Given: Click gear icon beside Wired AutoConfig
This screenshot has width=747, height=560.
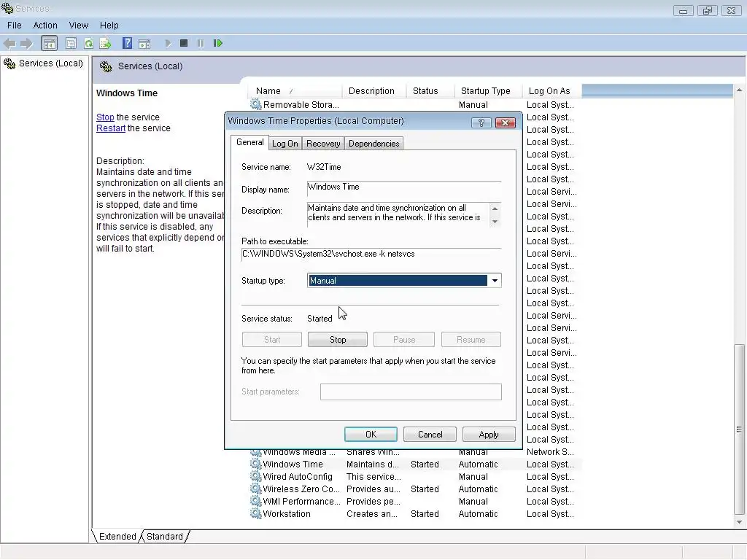Looking at the screenshot, I should (x=256, y=476).
